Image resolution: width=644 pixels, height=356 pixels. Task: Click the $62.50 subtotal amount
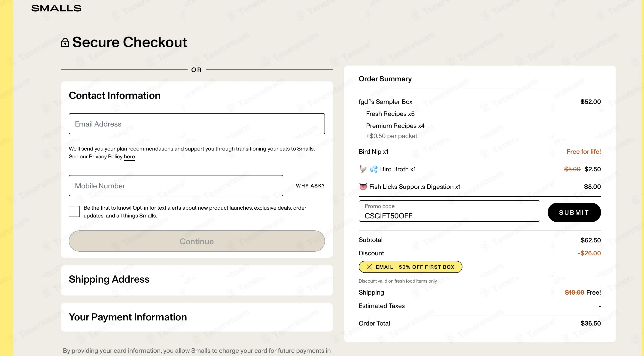pos(590,240)
